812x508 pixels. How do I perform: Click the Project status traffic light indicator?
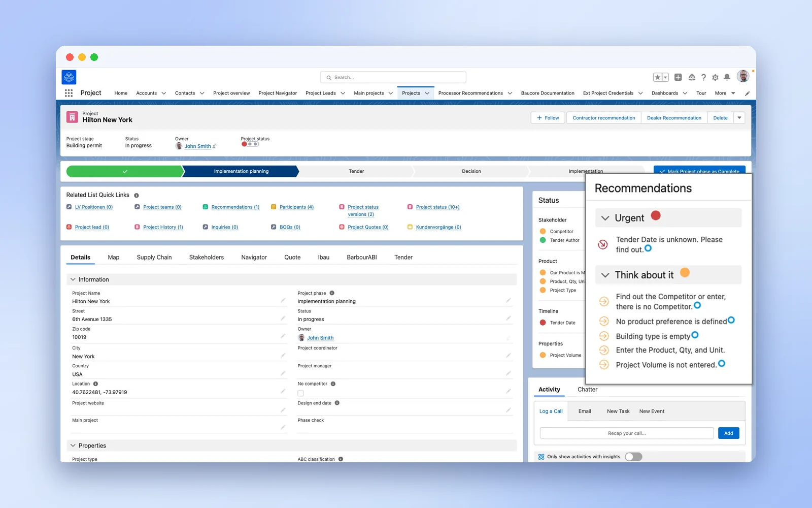tap(250, 144)
